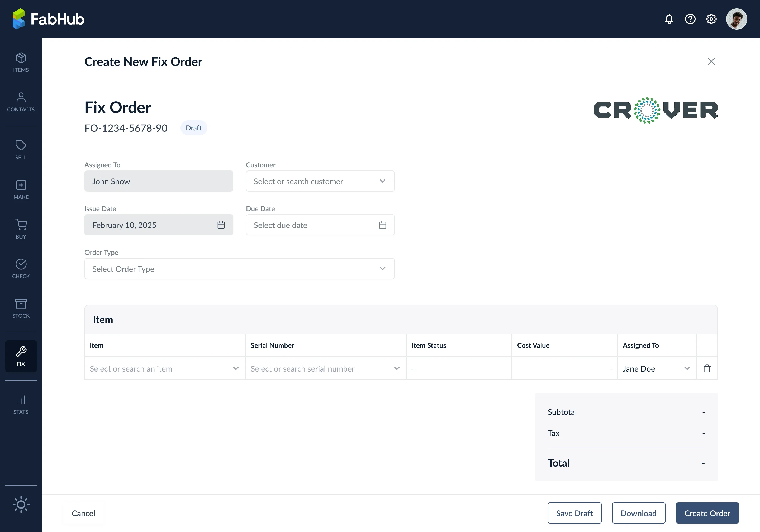This screenshot has width=760, height=532.
Task: Click the Select due date field
Action: tap(320, 225)
